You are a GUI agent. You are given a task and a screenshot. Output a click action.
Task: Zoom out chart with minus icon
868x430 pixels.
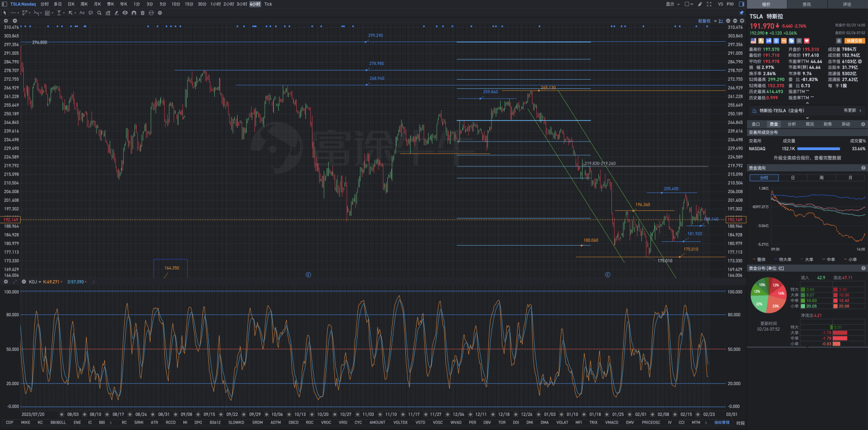(x=735, y=21)
